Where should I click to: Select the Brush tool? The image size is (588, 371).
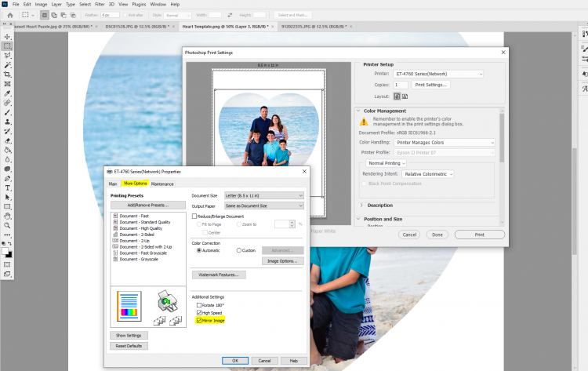click(x=7, y=112)
